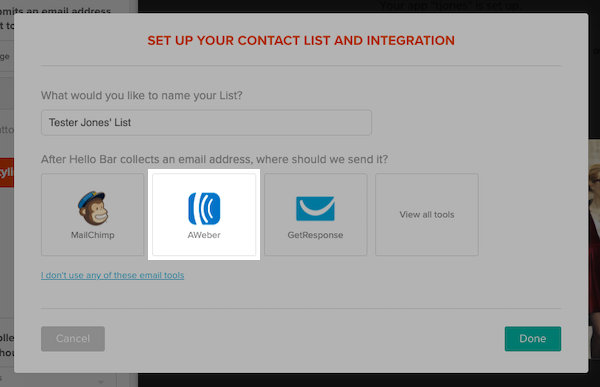Select the MailChimp monkey logo
This screenshot has width=600, height=387.
click(93, 208)
